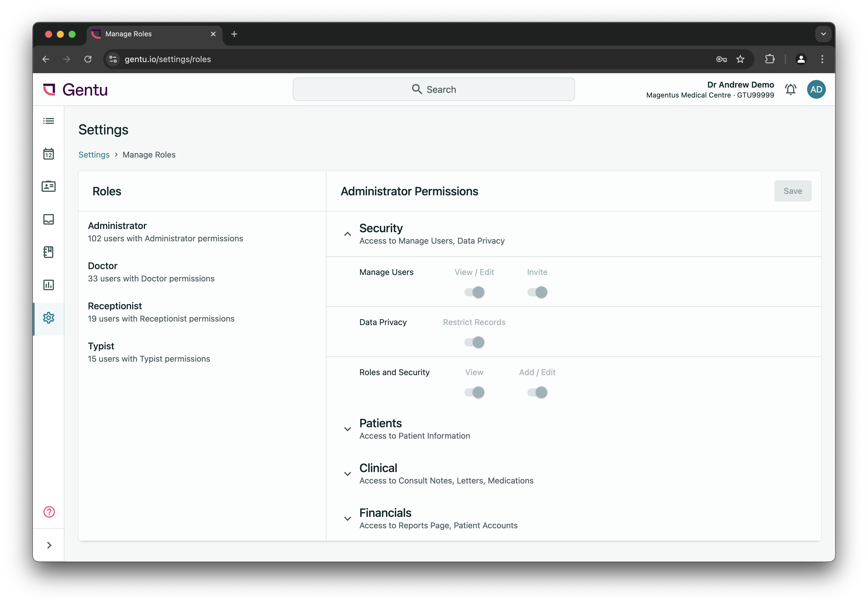
Task: Collapse the Security permissions section
Action: point(347,234)
